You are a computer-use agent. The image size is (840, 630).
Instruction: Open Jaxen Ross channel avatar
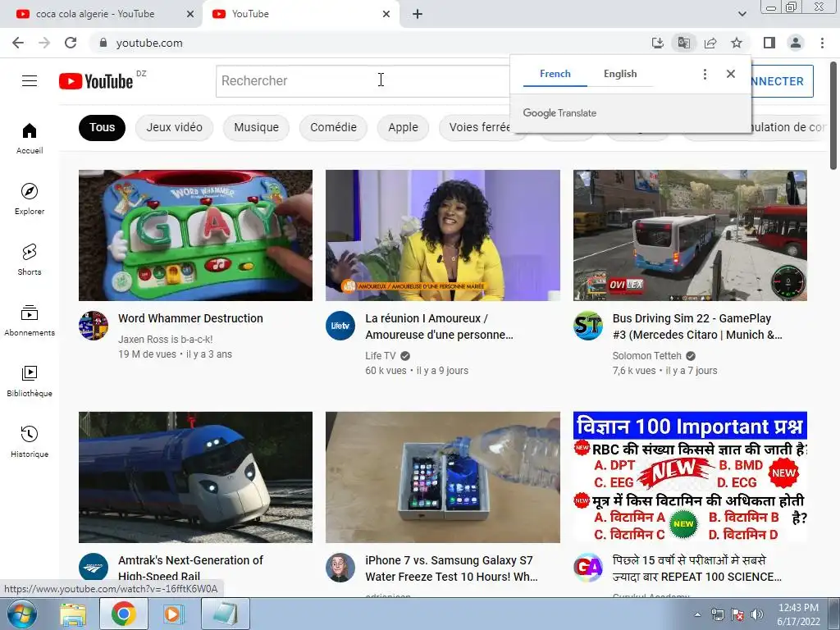click(x=94, y=325)
